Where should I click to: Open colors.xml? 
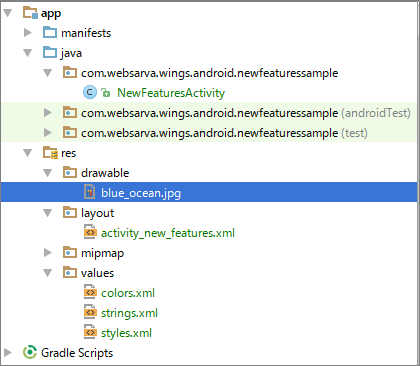point(128,293)
